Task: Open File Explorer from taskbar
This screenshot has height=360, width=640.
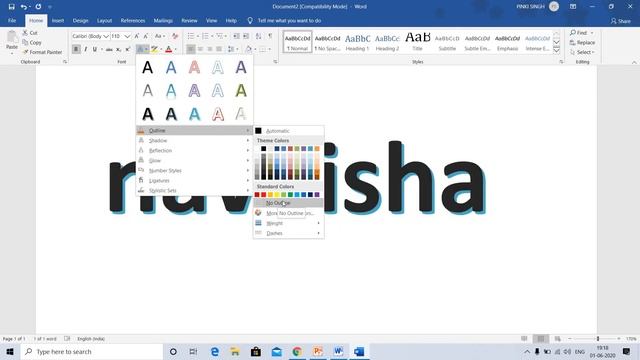Action: pyautogui.click(x=235, y=351)
